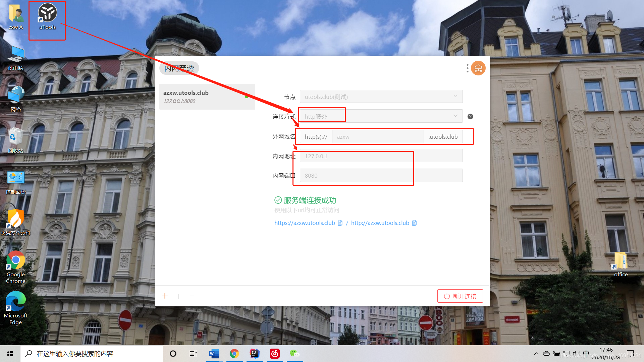Expand the 节点 utools.club(测试) dropdown
644x362 pixels.
[381, 97]
